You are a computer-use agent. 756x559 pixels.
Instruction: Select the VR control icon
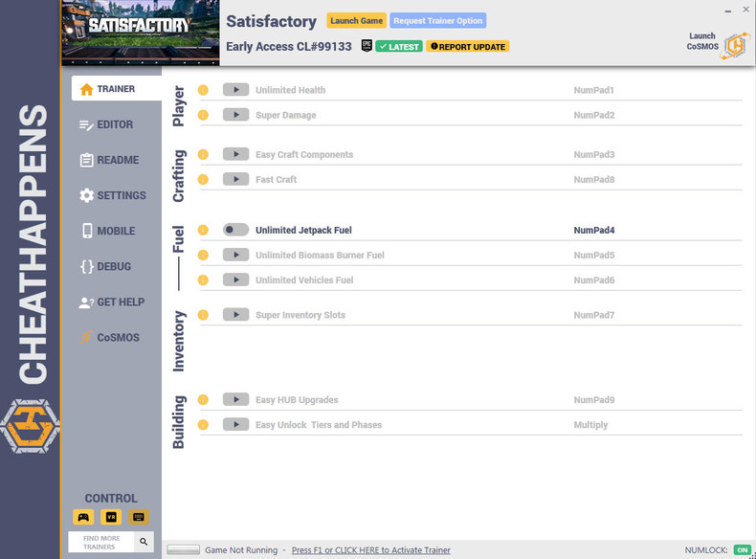(x=111, y=517)
